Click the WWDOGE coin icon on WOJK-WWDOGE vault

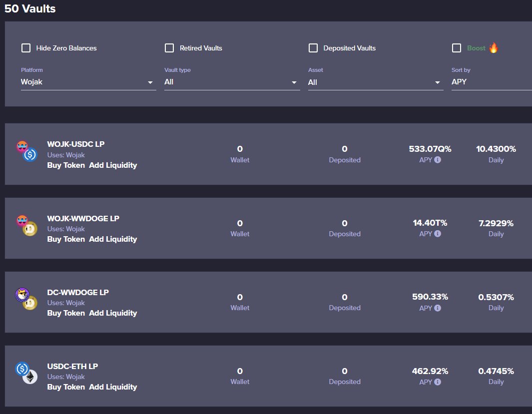coord(30,230)
